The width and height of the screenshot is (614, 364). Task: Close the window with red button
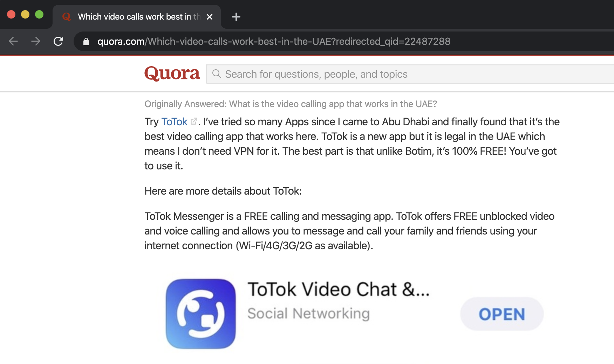coord(11,14)
